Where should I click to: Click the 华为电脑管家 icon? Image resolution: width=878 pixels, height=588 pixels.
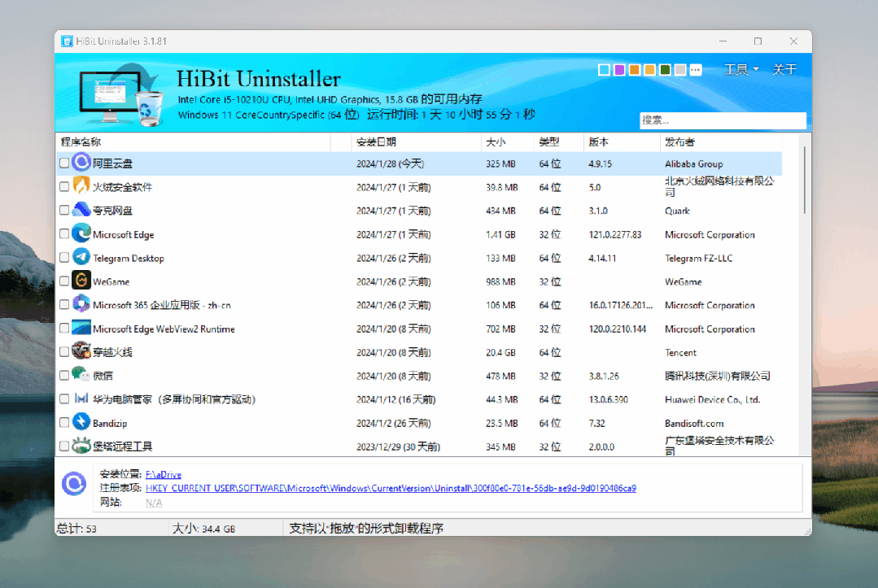point(81,399)
